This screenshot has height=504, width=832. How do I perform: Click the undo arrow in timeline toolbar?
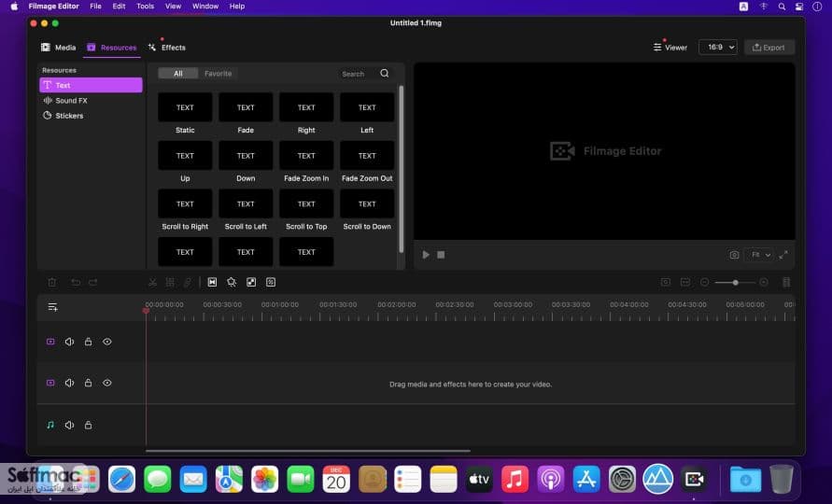coord(76,282)
